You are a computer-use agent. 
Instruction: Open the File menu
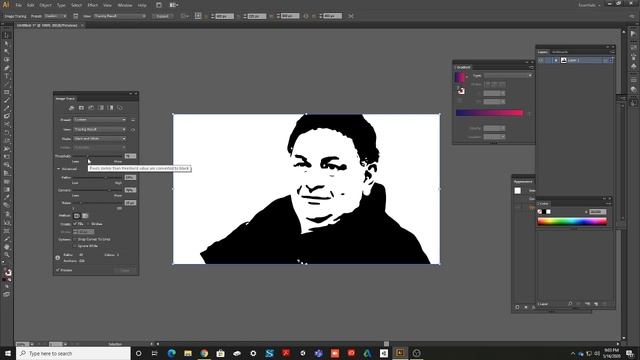tap(18, 5)
